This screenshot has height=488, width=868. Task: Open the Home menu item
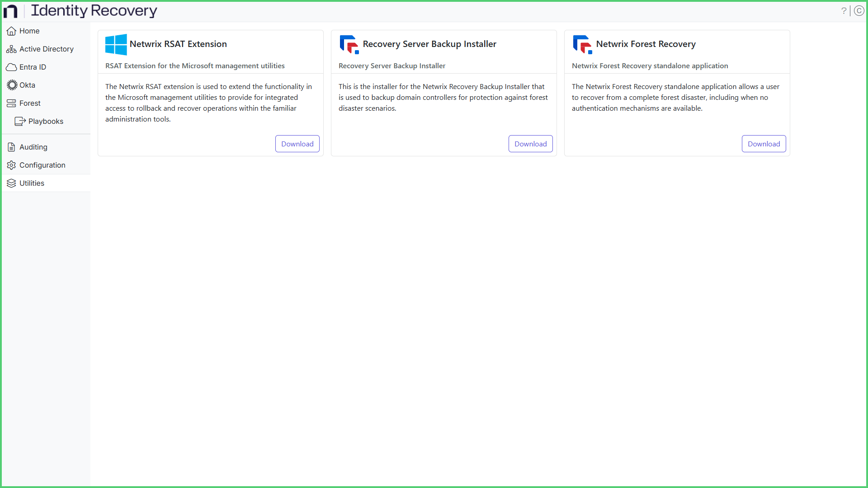pos(46,31)
